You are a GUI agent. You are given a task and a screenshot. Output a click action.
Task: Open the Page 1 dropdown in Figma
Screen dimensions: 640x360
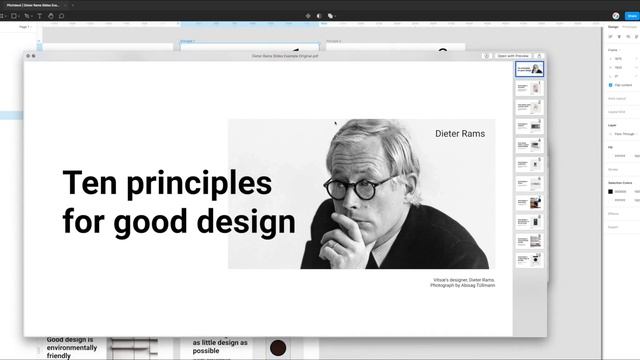pos(24,27)
